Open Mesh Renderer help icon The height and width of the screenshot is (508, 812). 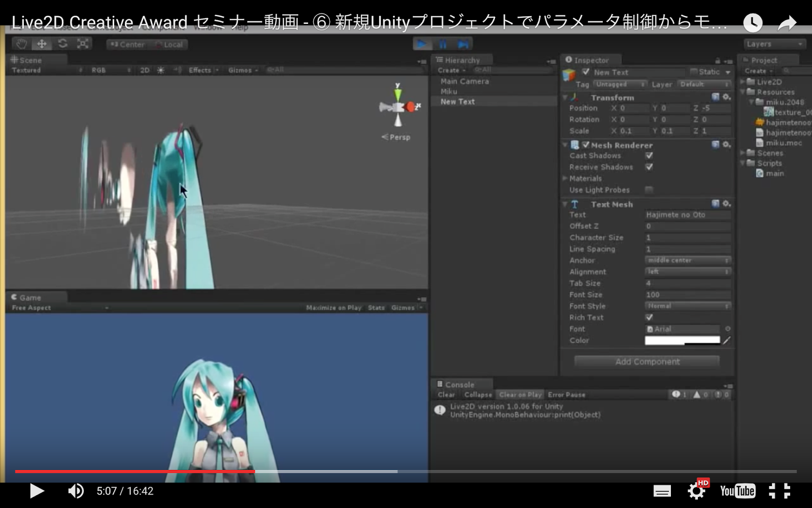[x=716, y=145]
